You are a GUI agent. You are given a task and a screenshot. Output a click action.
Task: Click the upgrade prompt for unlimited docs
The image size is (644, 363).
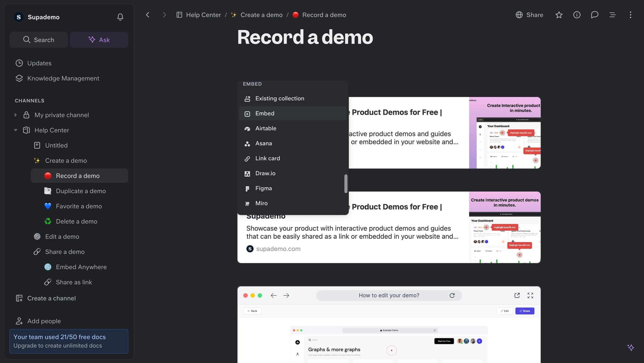(x=69, y=341)
